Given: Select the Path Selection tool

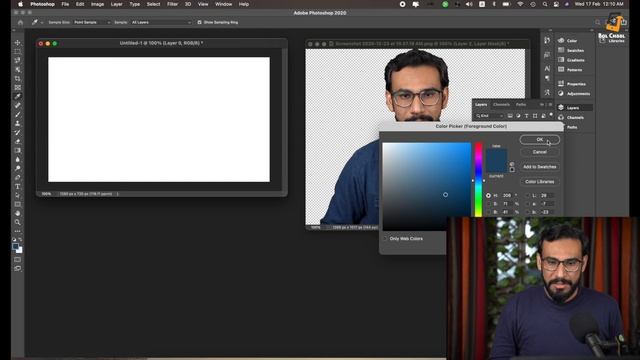Looking at the screenshot, I should point(18,196).
